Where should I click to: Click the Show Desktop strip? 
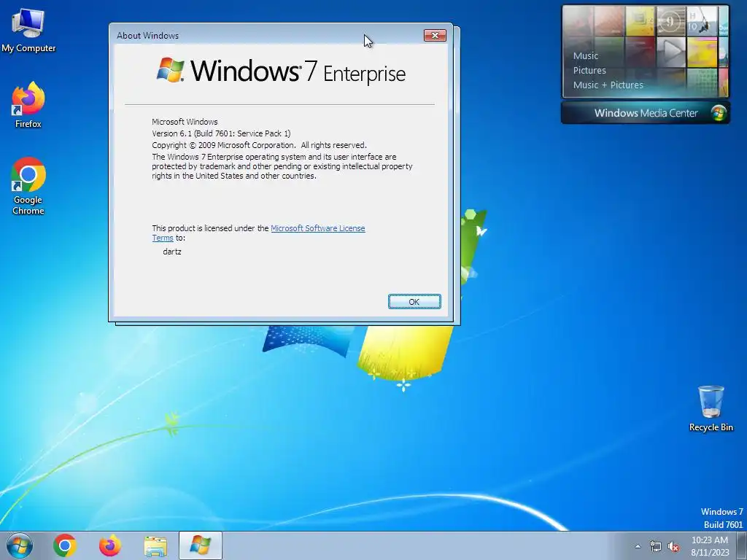(742, 545)
